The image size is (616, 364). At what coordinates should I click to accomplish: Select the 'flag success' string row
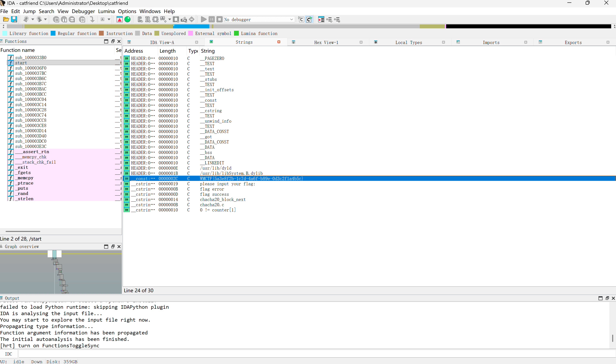point(370,194)
